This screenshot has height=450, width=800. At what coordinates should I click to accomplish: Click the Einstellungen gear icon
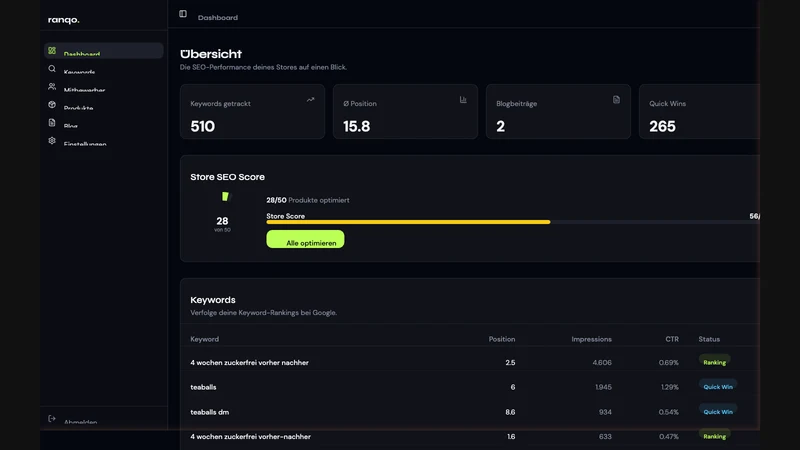[52, 140]
